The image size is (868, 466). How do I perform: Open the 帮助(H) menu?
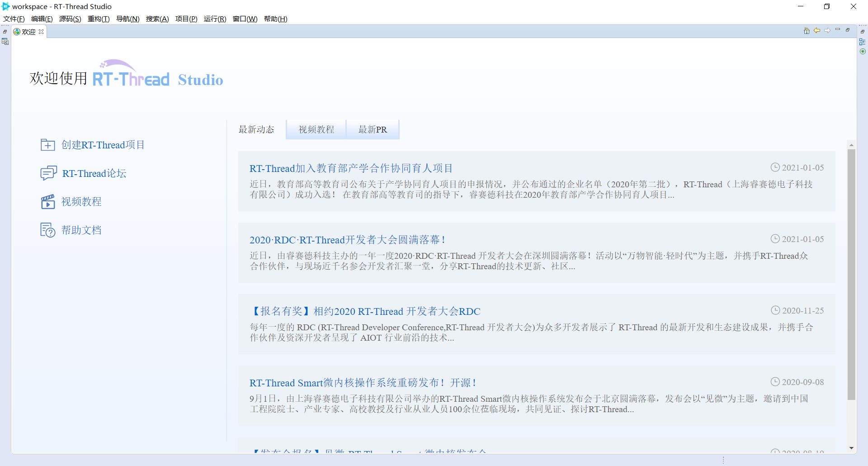click(x=276, y=19)
